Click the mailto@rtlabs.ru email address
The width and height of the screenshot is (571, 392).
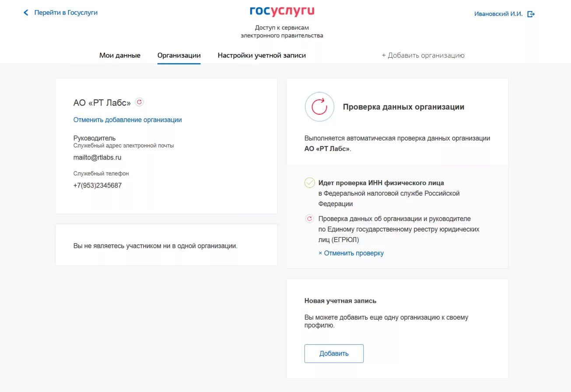97,157
